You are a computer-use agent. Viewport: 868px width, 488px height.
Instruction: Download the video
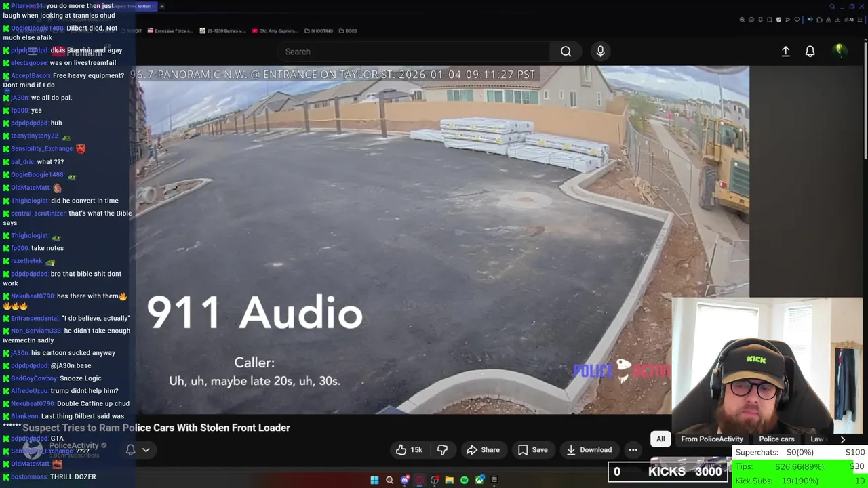point(589,450)
